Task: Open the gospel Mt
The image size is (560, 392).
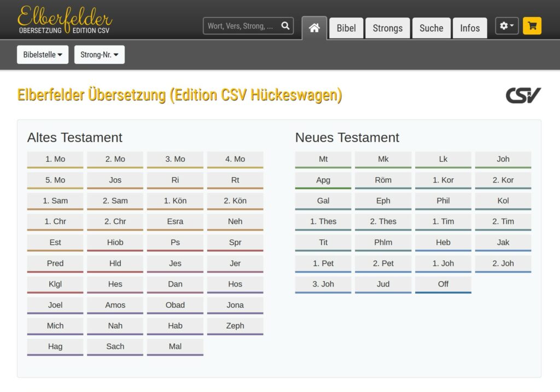Action: click(x=323, y=160)
